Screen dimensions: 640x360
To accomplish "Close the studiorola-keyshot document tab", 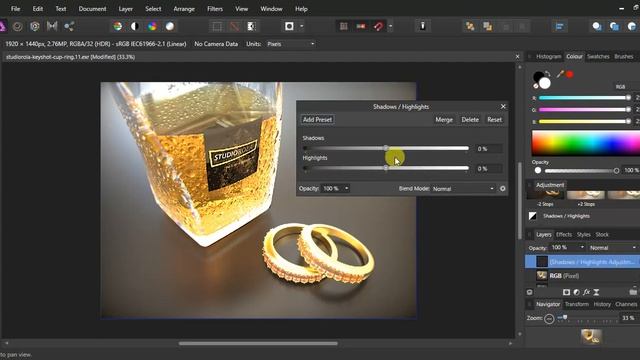I will pos(517,57).
